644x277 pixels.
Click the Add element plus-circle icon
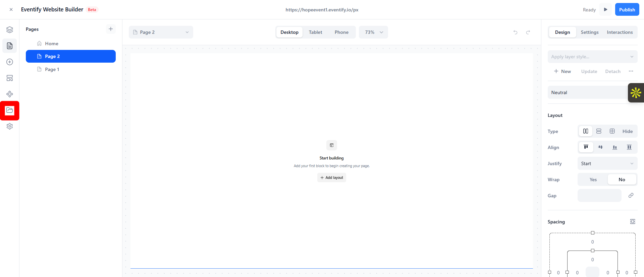click(10, 62)
